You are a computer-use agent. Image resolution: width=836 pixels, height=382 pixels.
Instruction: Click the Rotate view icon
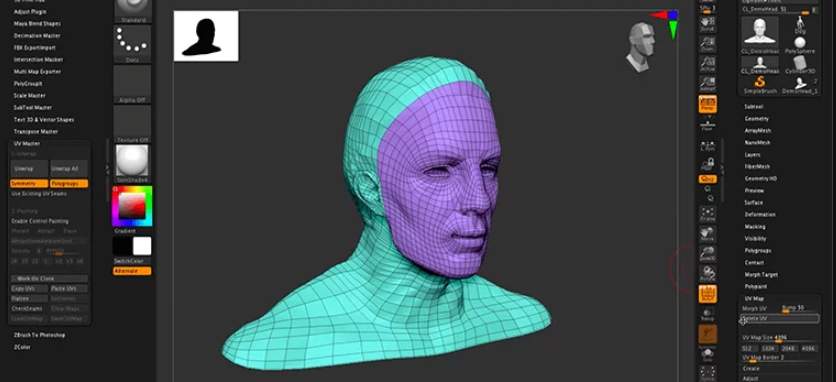[708, 274]
